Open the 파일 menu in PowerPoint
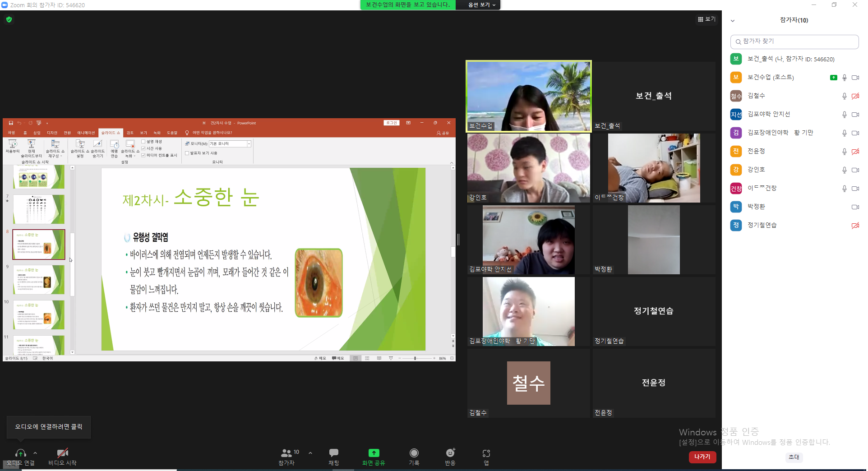 tap(12, 133)
